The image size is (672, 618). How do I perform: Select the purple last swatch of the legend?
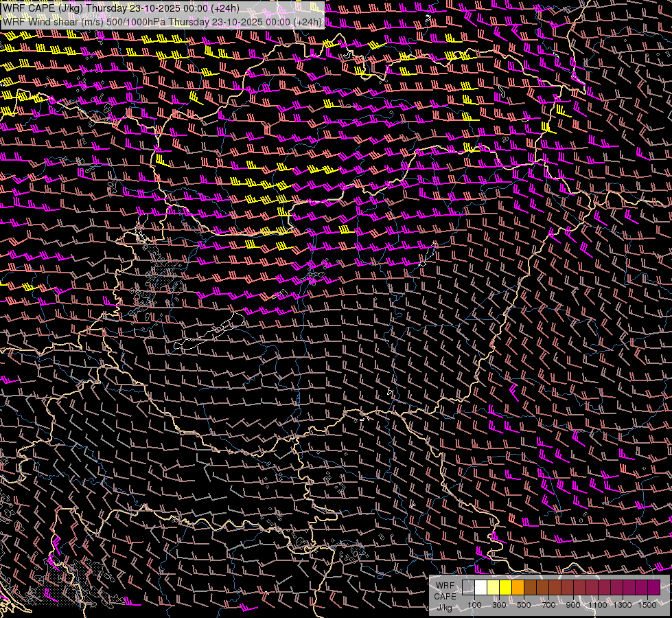[x=653, y=588]
